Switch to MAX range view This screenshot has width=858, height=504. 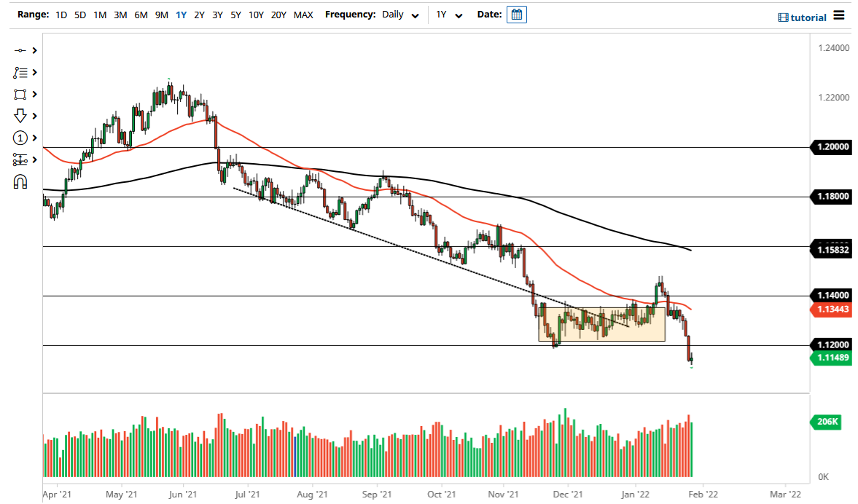(303, 15)
